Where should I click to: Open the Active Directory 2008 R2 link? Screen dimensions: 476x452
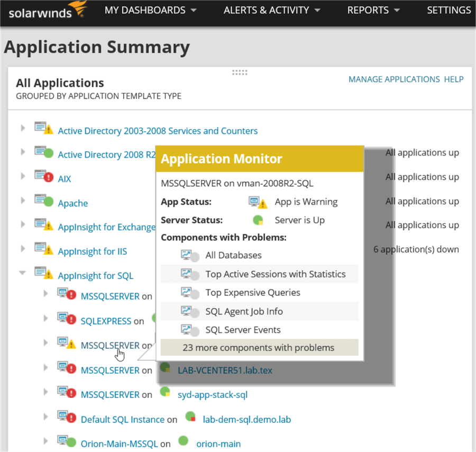106,155
